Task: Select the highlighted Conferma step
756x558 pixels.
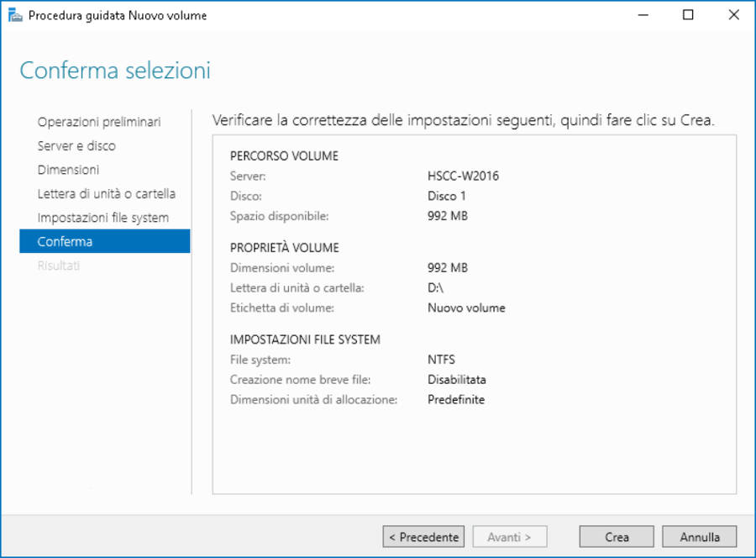Action: [x=105, y=241]
